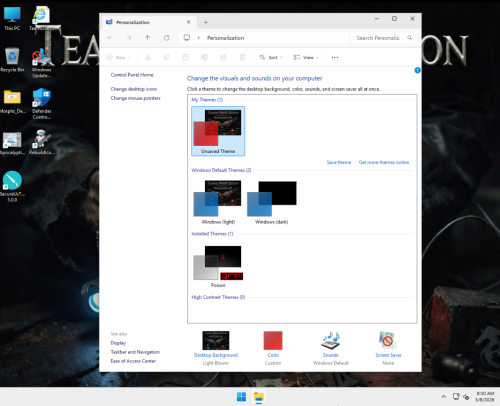This screenshot has height=406, width=500.
Task: Click the Paste toolbar icon
Action: (185, 57)
